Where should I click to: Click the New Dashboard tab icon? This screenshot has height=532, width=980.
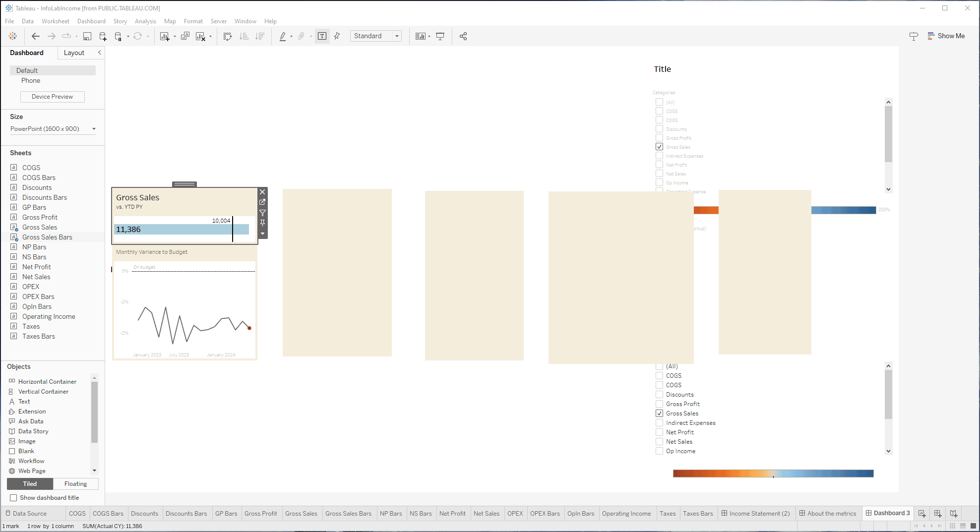click(937, 514)
